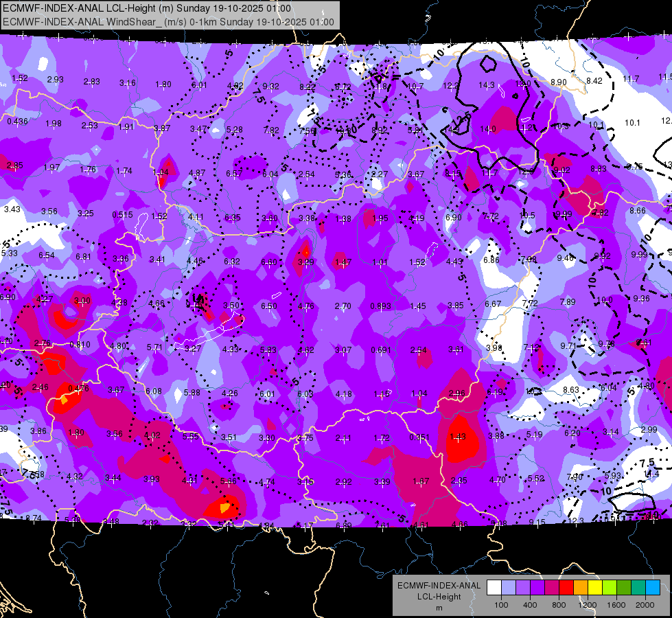
Task: Click the LCL-Height title line at top
Action: click(x=147, y=8)
